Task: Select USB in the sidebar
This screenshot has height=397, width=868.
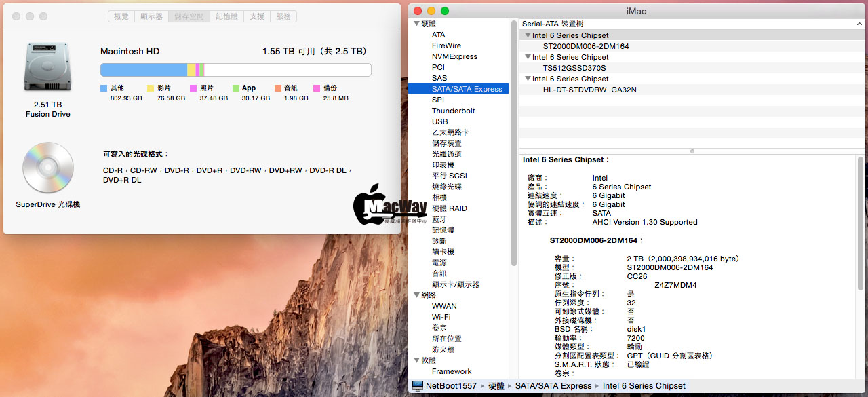Action: pyautogui.click(x=439, y=121)
